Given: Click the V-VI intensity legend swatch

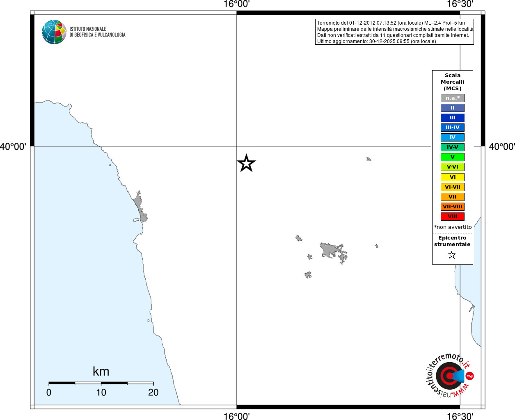Looking at the screenshot, I should click(453, 167).
